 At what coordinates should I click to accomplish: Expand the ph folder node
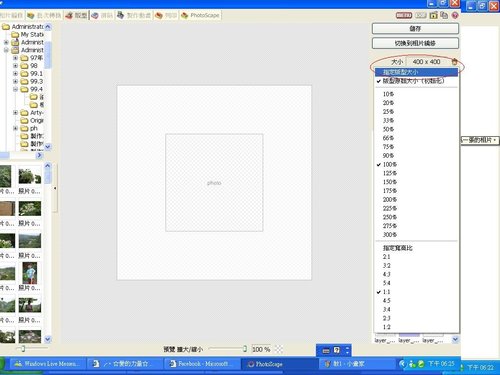[x=15, y=128]
